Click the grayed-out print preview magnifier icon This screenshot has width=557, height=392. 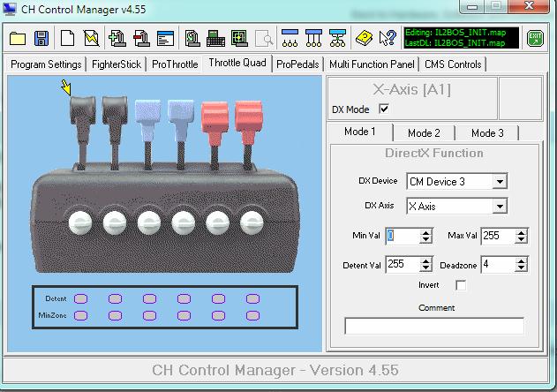pos(264,38)
